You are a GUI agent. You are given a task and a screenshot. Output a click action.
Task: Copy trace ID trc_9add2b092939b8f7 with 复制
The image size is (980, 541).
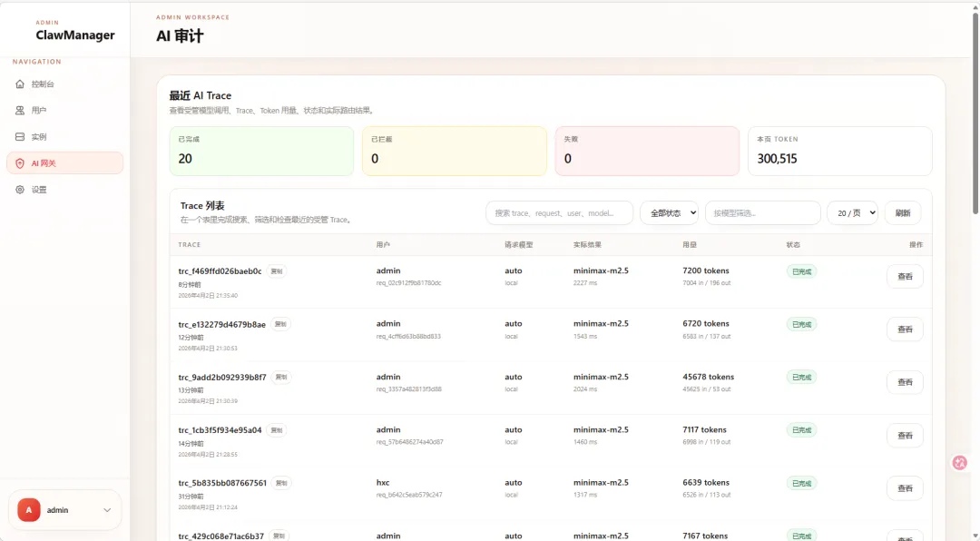tap(281, 377)
